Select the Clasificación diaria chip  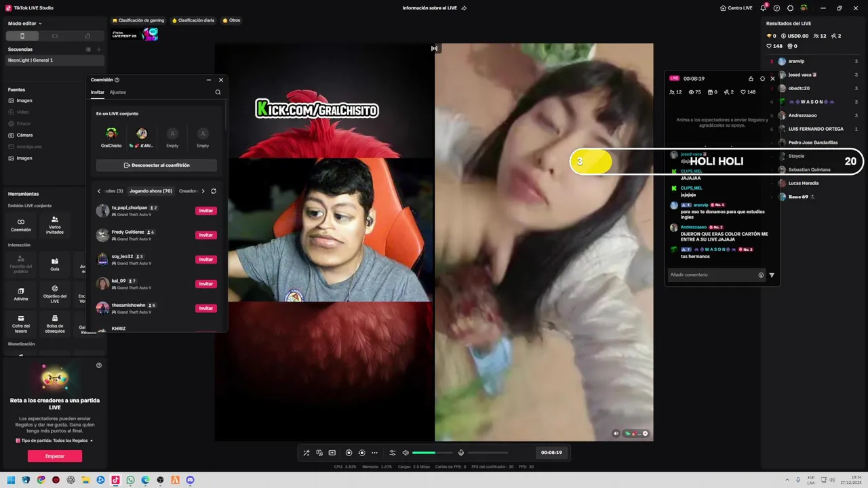[193, 20]
